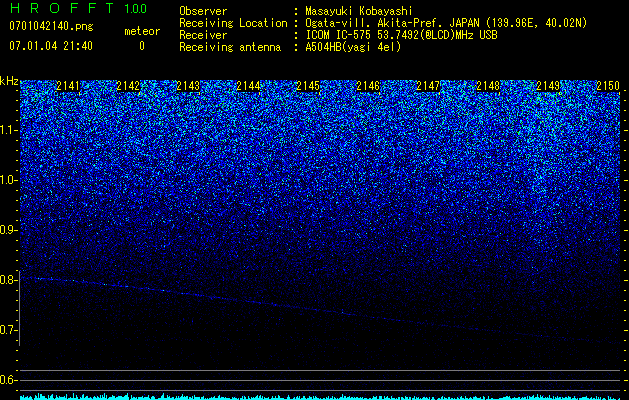
Task: Click the 2145 time marker
Action: point(308,86)
